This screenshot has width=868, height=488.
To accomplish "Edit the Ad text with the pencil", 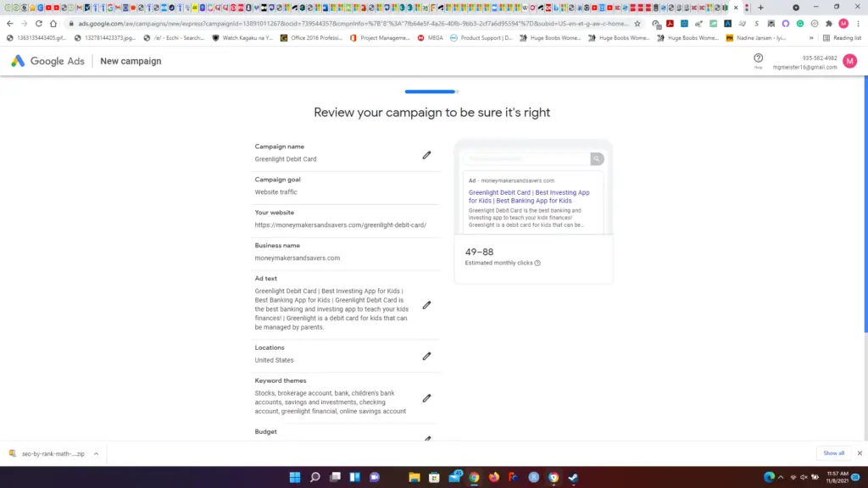I will point(426,305).
